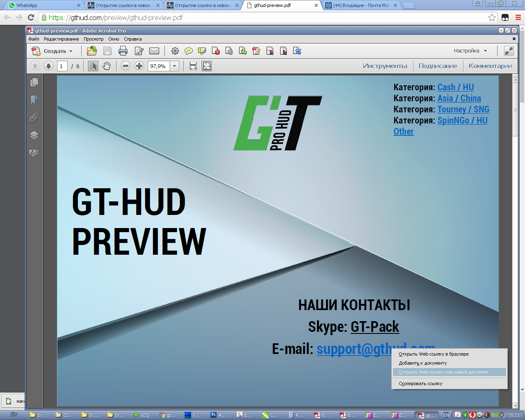
Task: Open the Редактирование menu
Action: point(62,39)
